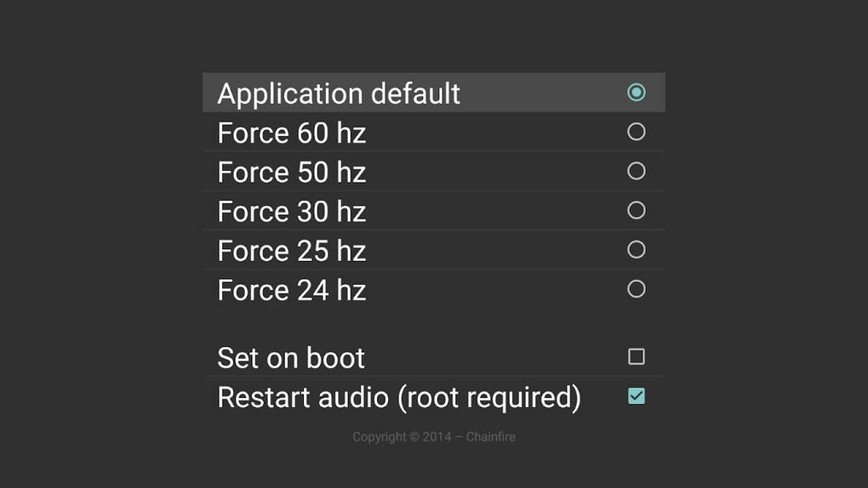
Task: Click the Force 24 hz label text
Action: (x=291, y=290)
